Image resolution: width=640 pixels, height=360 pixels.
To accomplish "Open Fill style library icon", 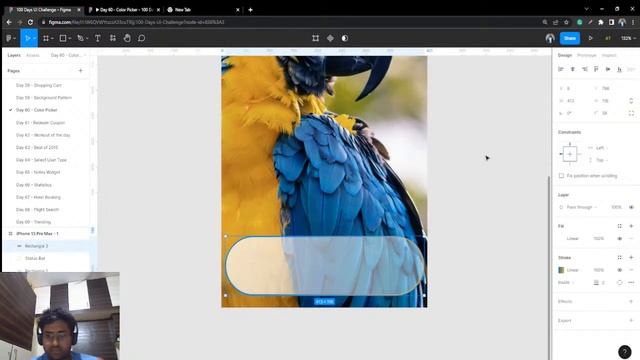I will (x=620, y=226).
